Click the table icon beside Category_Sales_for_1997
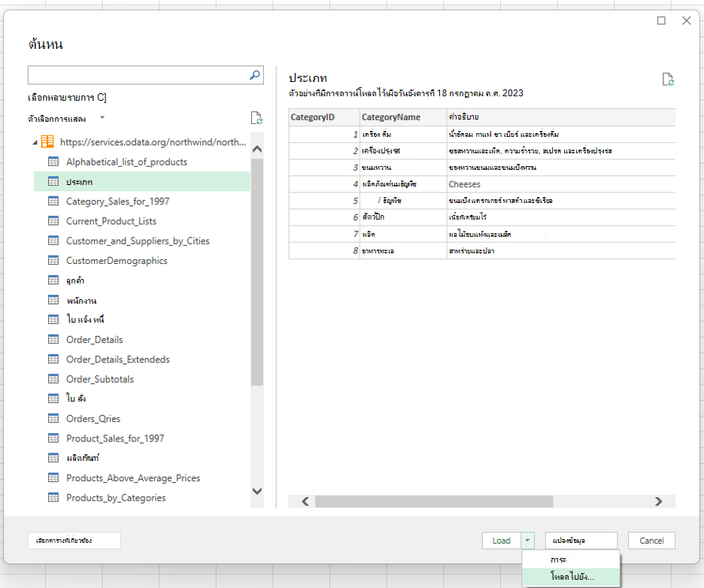 coord(53,201)
